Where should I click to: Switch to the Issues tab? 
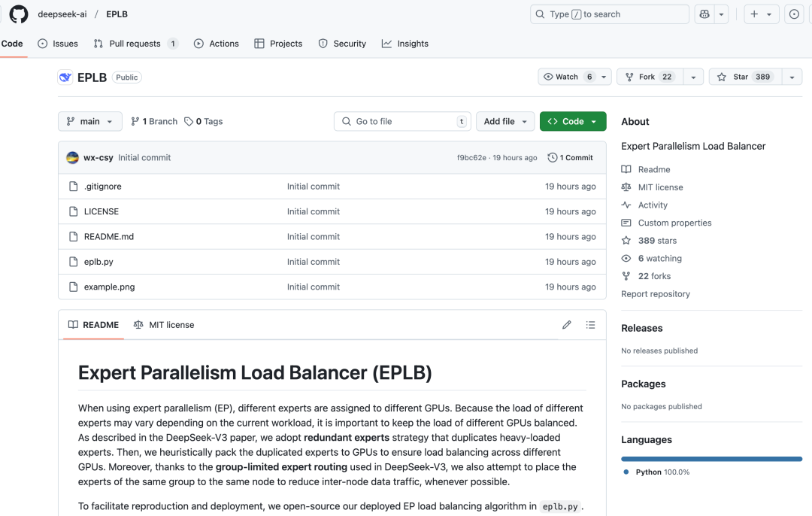58,44
